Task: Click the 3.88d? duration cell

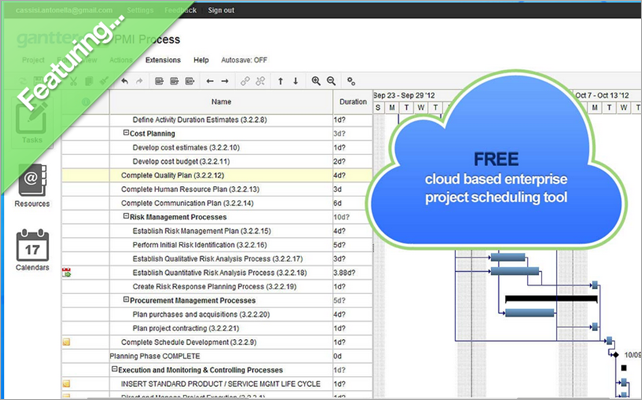Action: pos(353,273)
